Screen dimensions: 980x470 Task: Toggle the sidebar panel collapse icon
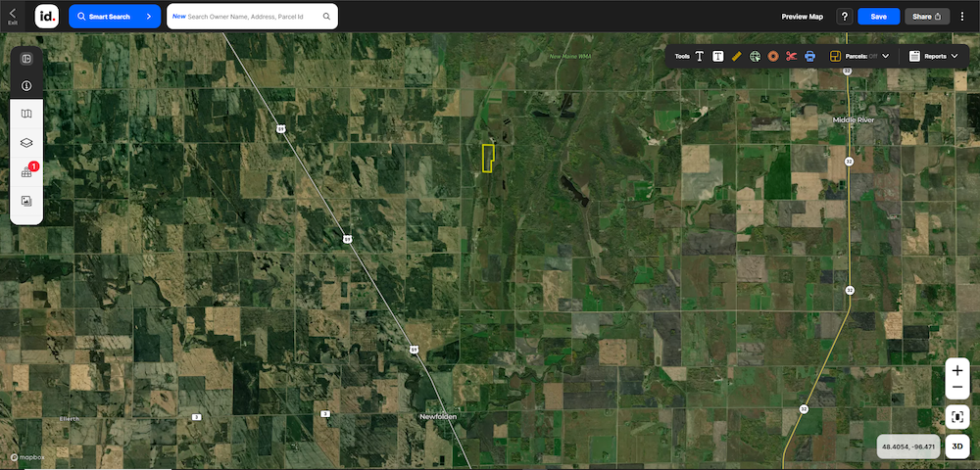[26, 59]
